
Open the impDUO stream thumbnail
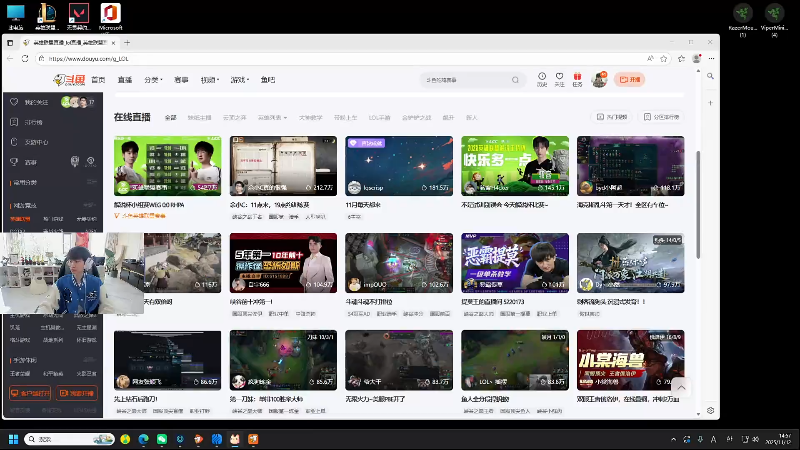pos(399,263)
